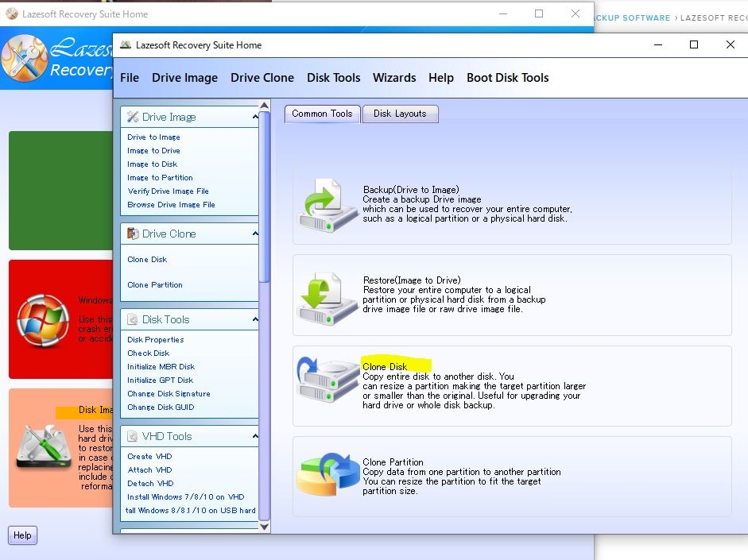The image size is (748, 560).
Task: Click the sidebar scrollbar thumb
Action: 264,197
